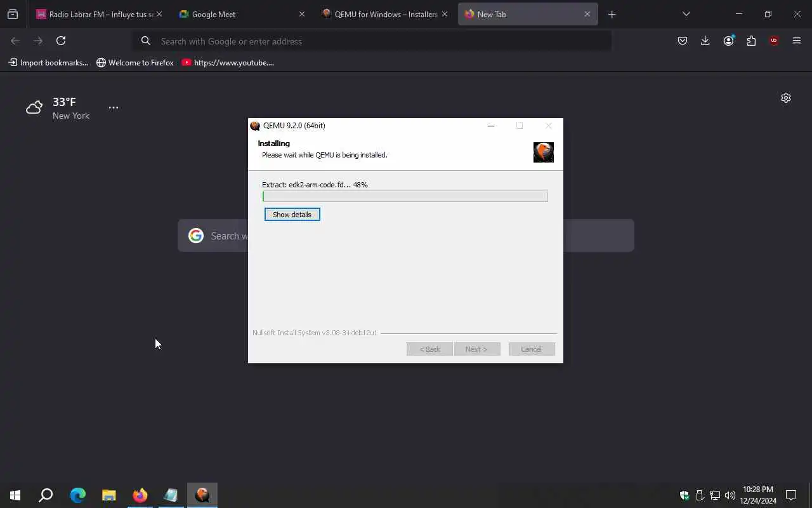Open the Firefox downloads panel
The width and height of the screenshot is (812, 508).
(705, 41)
